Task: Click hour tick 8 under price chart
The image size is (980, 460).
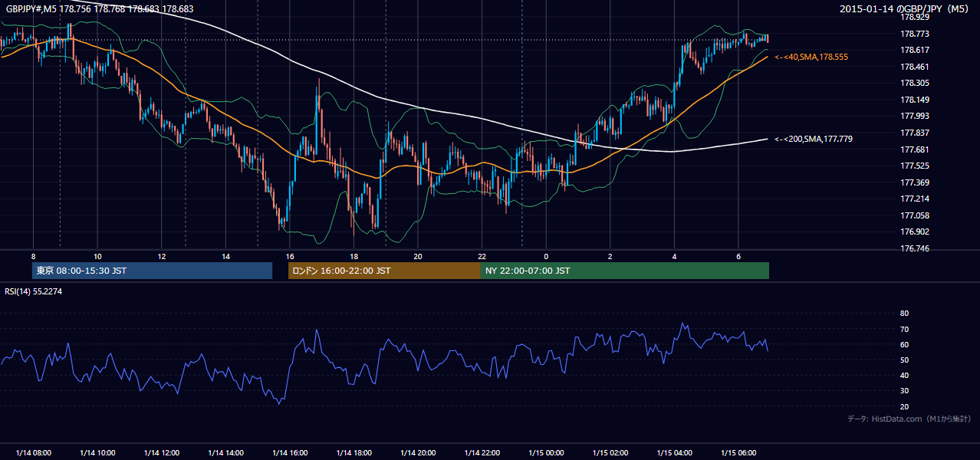Action: coord(33,256)
